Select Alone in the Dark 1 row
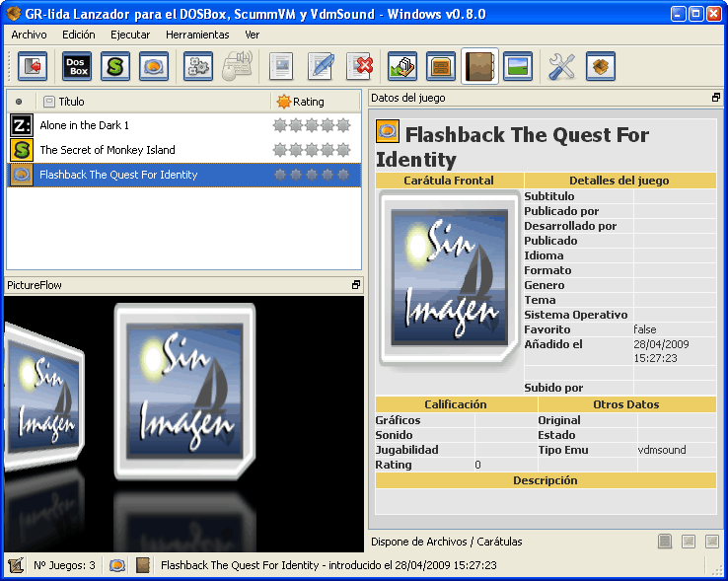The width and height of the screenshot is (728, 581). click(184, 125)
